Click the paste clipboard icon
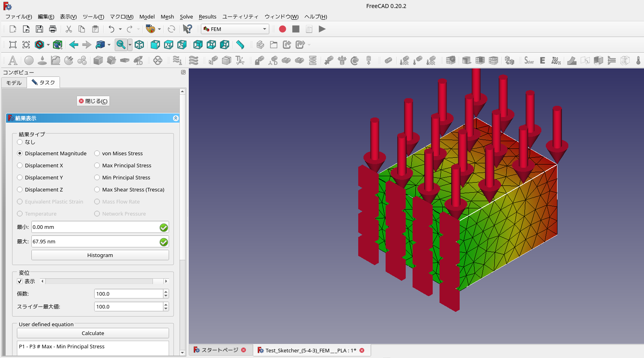 (x=95, y=29)
